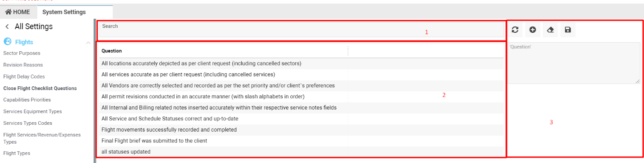Click the add new question plus icon
The image size is (644, 163).
(533, 30)
